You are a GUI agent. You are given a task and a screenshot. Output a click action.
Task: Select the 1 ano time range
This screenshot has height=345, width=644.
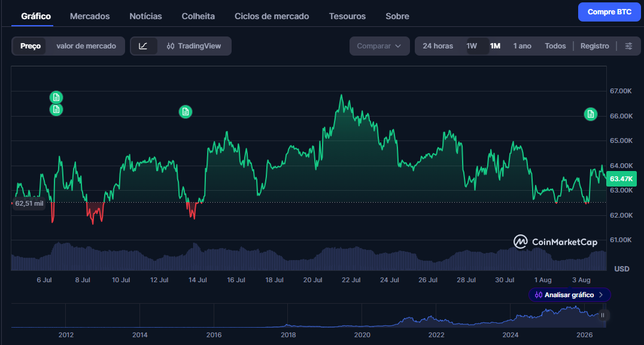click(522, 46)
